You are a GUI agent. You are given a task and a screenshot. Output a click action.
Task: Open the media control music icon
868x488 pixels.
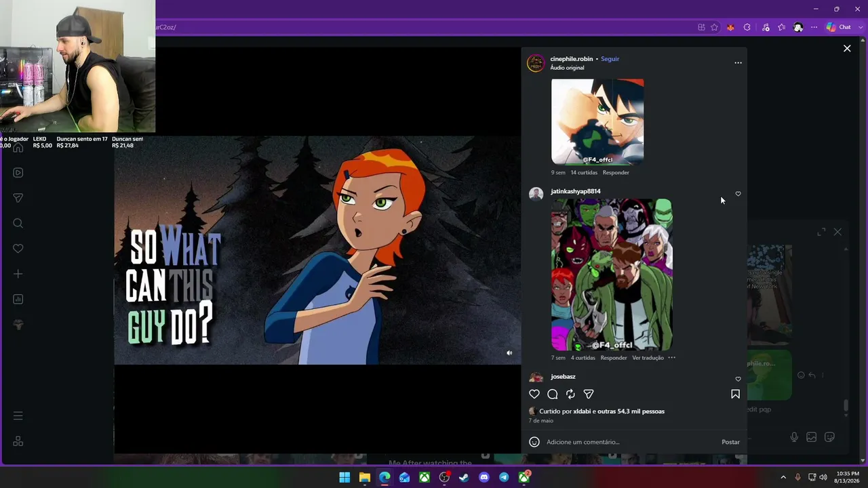(766, 27)
